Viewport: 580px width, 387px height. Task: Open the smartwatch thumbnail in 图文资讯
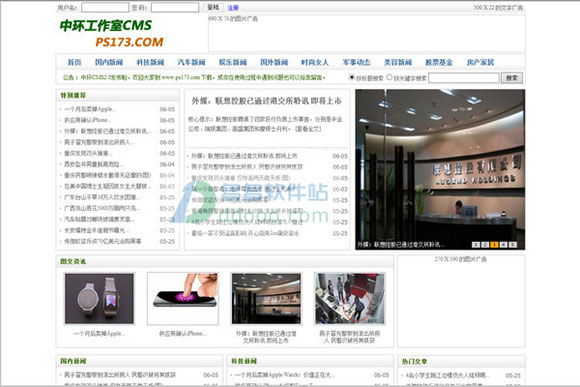click(99, 299)
